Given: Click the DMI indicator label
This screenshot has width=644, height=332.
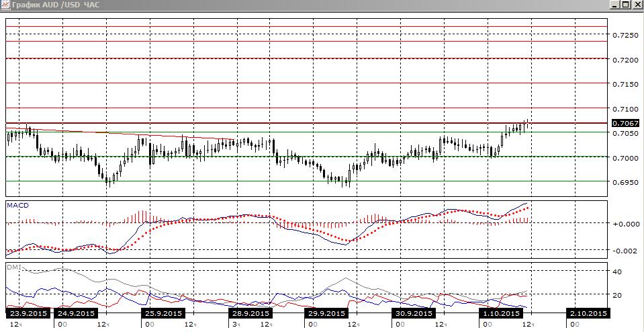Looking at the screenshot, I should [x=13, y=267].
